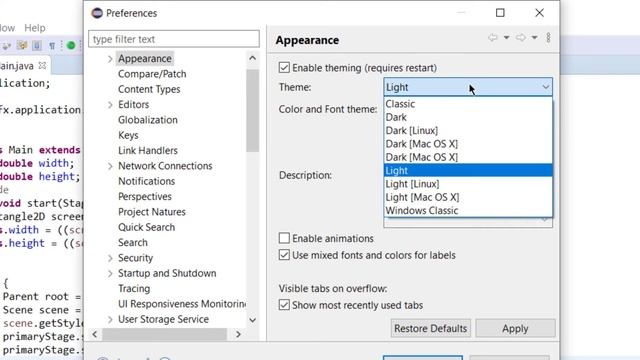The image size is (640, 360).
Task: Select Quick Search in preferences tree
Action: tap(147, 227)
